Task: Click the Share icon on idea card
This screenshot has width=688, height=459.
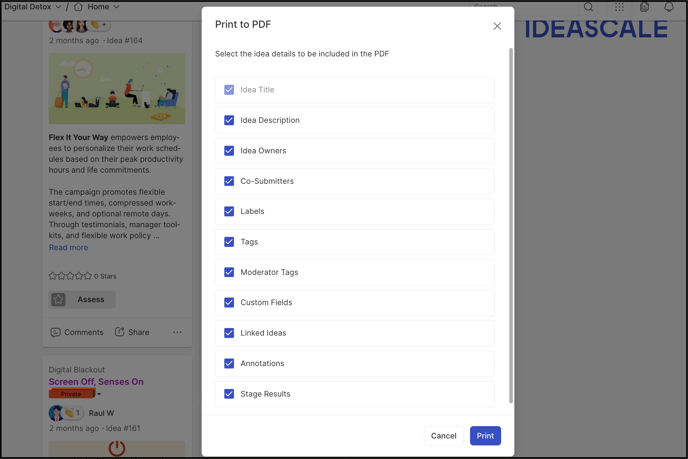Action: (x=119, y=332)
